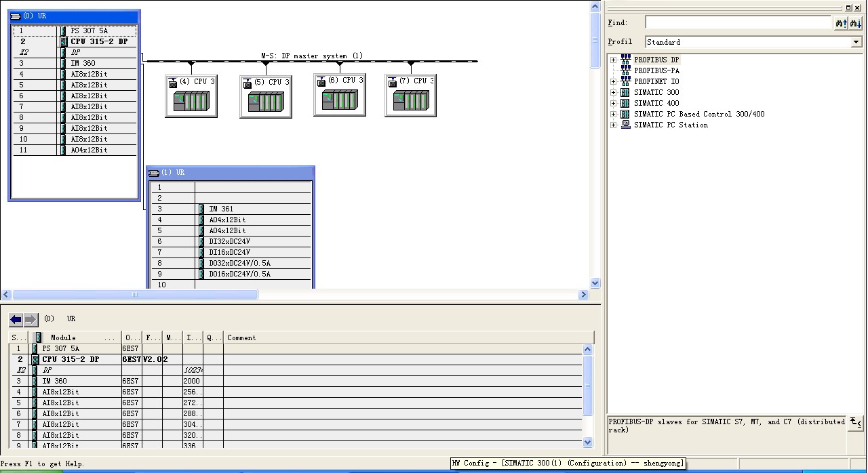The image size is (868, 473).
Task: Select the DP master system (1) bus line
Action: [313, 61]
